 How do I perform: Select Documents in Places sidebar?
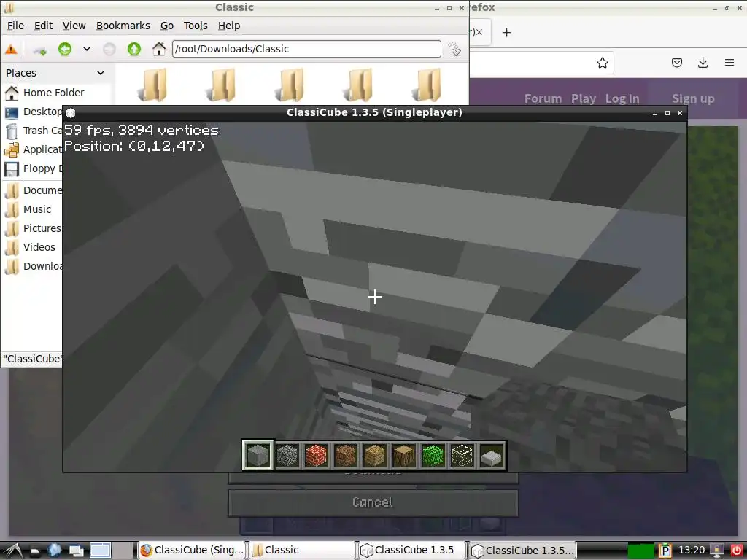point(33,190)
